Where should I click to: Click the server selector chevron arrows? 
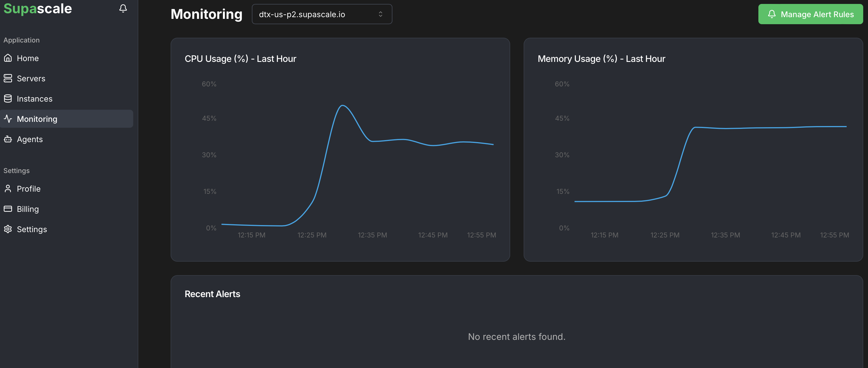(380, 14)
